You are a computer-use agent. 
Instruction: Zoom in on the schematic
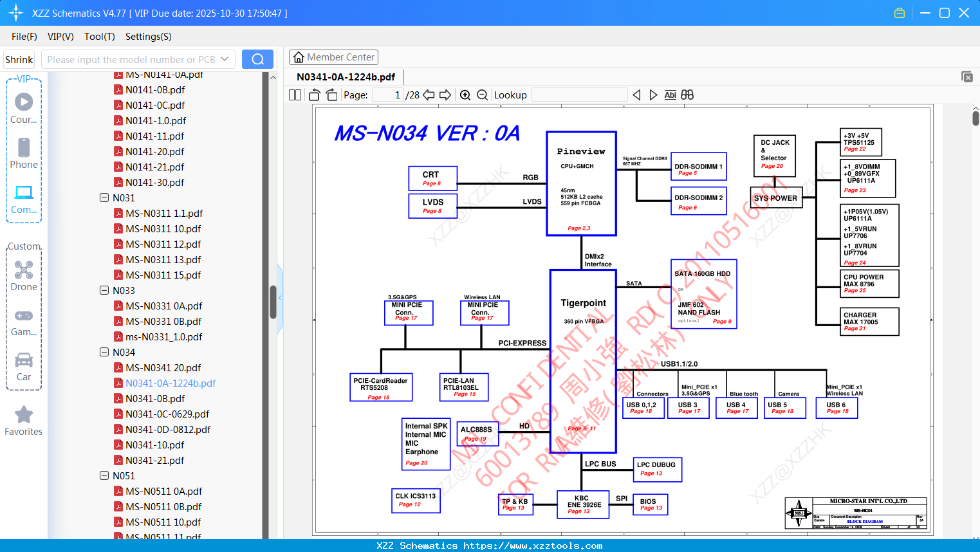[465, 95]
